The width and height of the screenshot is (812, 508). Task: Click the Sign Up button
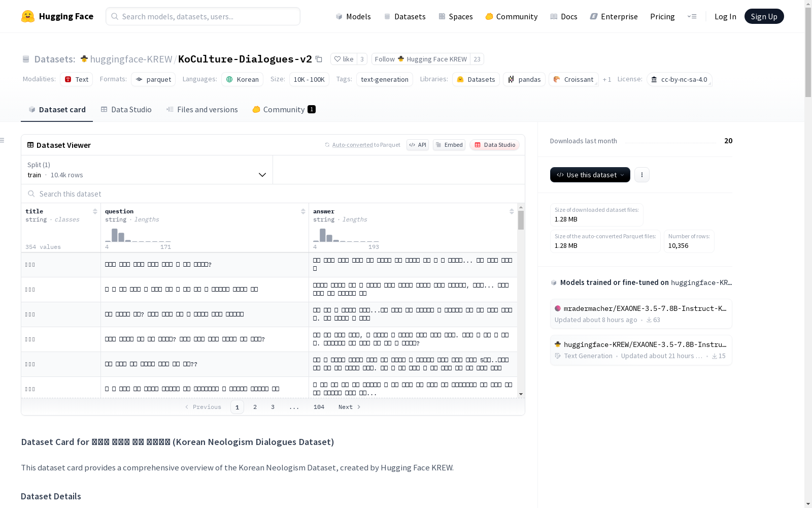764,16
